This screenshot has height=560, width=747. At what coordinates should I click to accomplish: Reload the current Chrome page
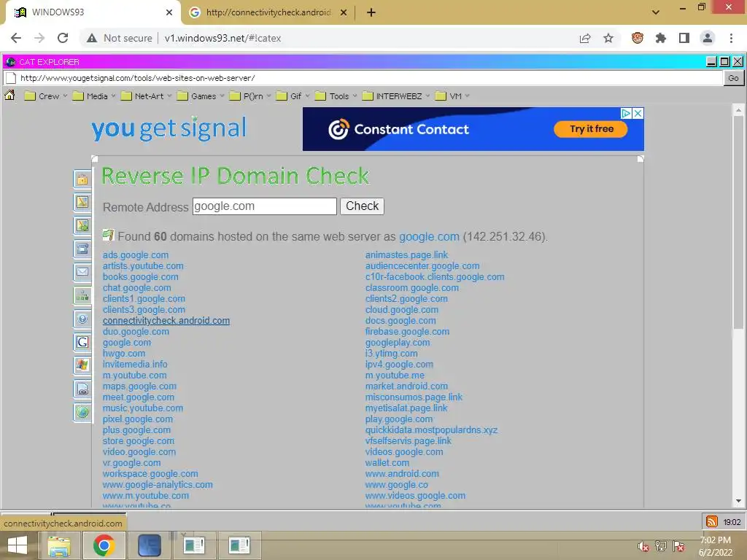[63, 38]
